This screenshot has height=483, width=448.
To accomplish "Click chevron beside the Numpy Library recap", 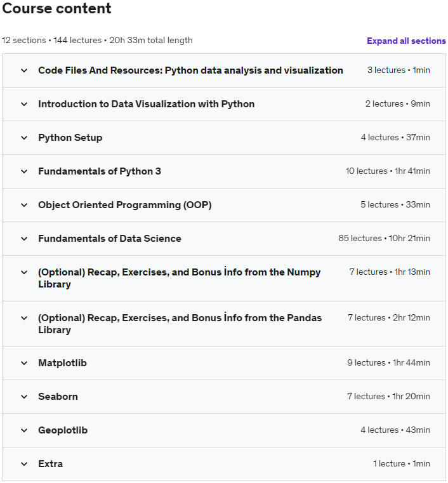I will point(24,272).
